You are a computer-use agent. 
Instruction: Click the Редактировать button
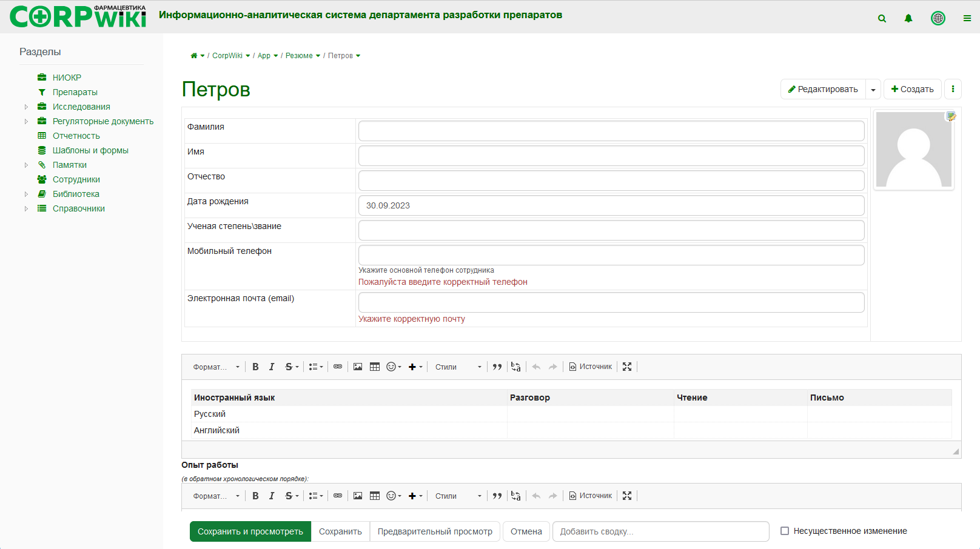click(823, 89)
